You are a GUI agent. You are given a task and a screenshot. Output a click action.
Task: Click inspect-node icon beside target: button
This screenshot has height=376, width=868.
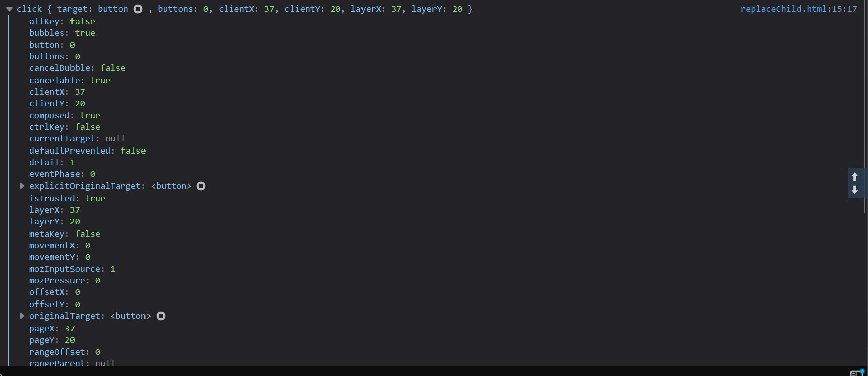point(138,9)
